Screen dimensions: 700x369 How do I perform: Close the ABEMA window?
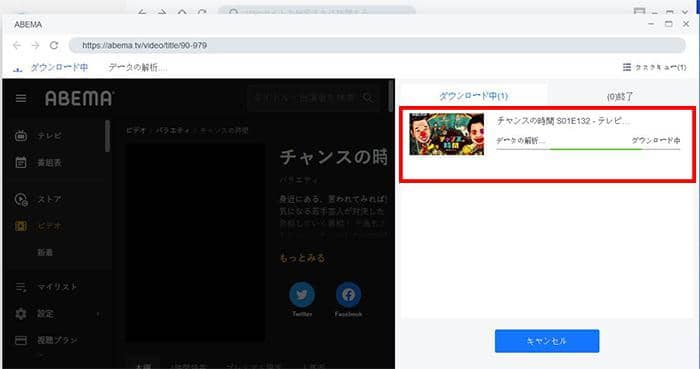click(686, 24)
